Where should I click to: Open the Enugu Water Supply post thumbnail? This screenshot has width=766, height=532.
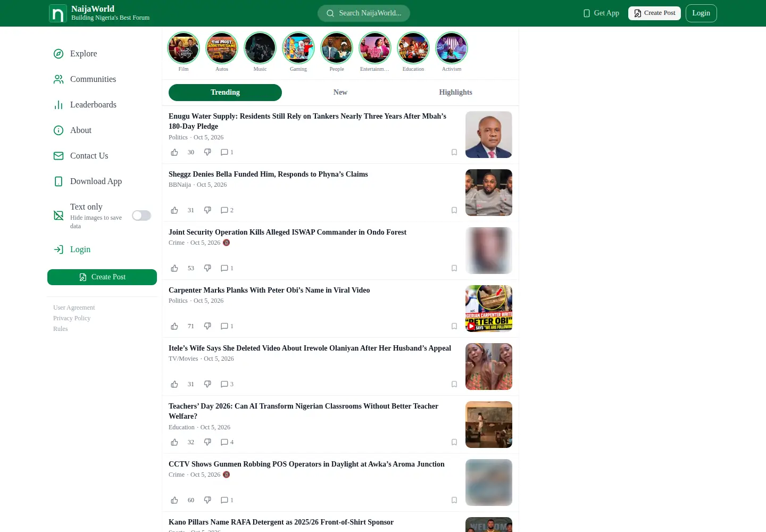[x=489, y=135]
